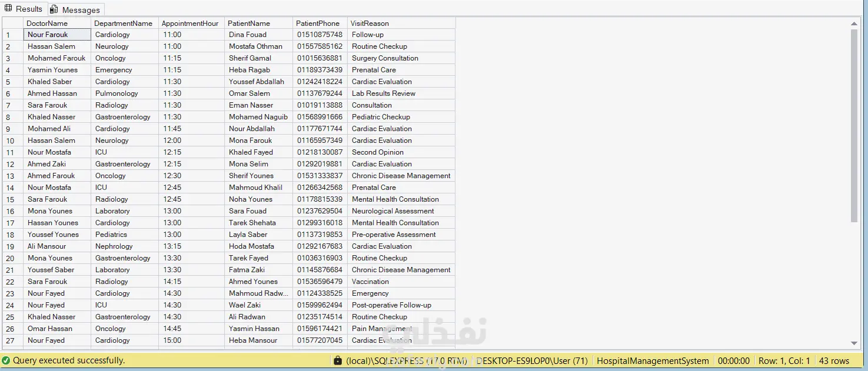Click the vertical scrollbar thumb
Viewport: 868px width, 371px height.
coord(854,125)
